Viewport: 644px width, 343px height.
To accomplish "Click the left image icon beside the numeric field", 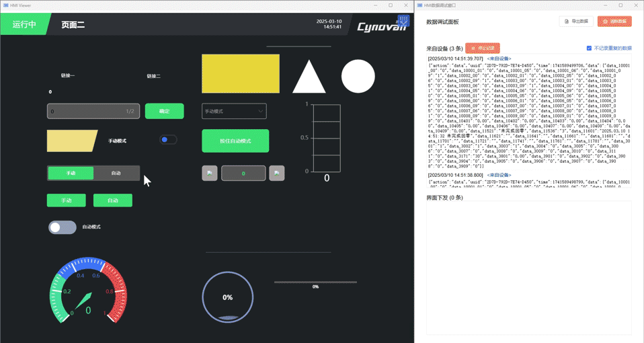I will [210, 174].
